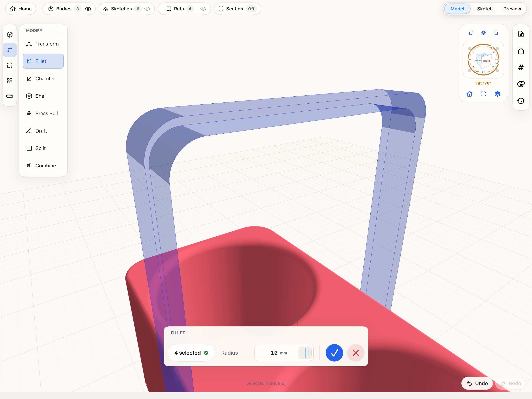This screenshot has width=532, height=399.
Task: Confirm the fillet with blue checkmark
Action: pyautogui.click(x=334, y=353)
